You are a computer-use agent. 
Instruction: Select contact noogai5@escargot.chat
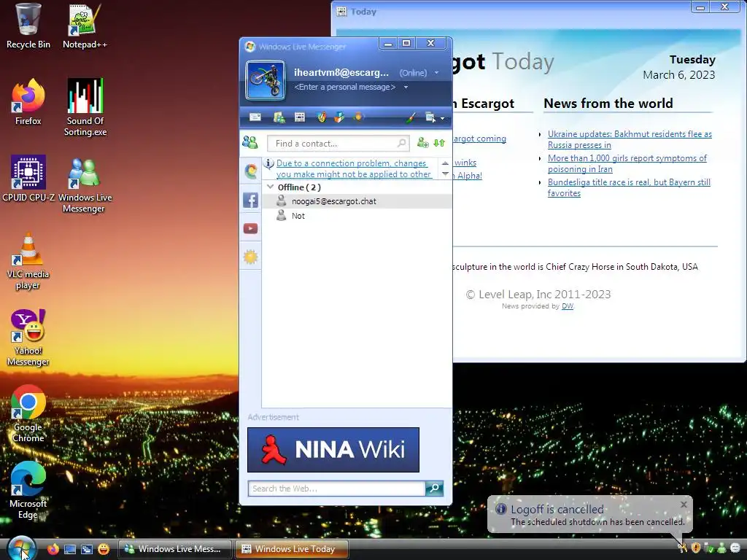tap(357, 201)
